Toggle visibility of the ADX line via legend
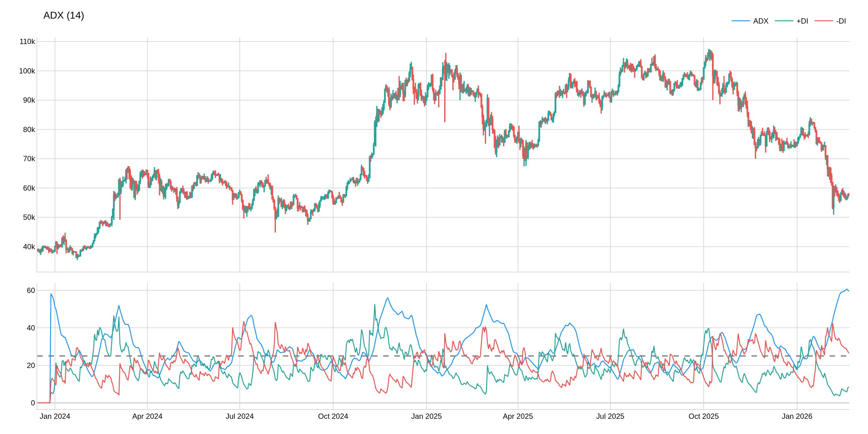Viewport: 868px width, 434px height. tap(761, 21)
